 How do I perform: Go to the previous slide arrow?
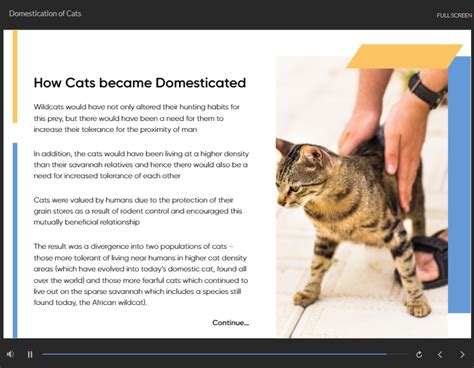440,355
